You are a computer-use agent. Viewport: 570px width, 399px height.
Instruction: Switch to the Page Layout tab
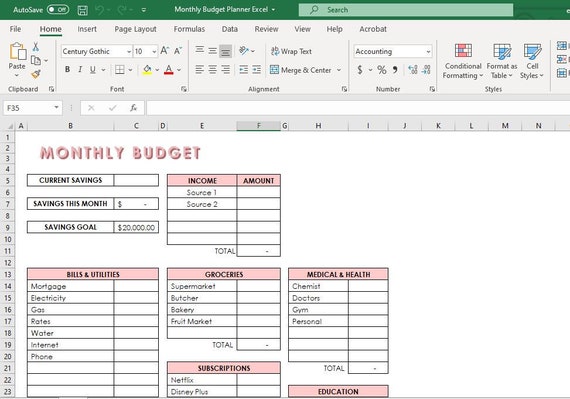(x=135, y=29)
